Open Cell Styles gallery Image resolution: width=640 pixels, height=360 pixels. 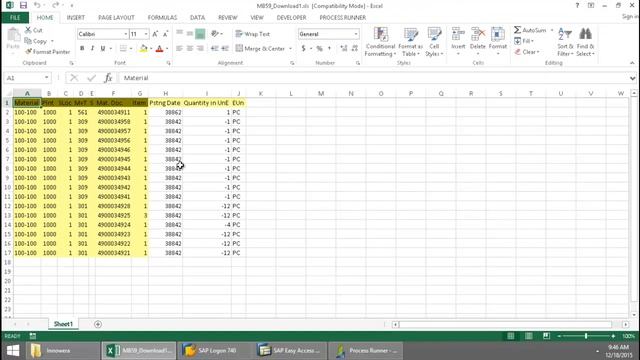pos(434,42)
